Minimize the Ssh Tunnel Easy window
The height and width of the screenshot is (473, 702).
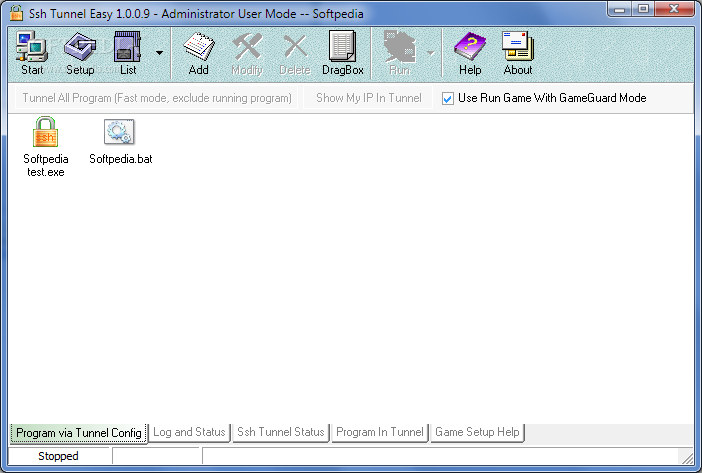point(620,9)
